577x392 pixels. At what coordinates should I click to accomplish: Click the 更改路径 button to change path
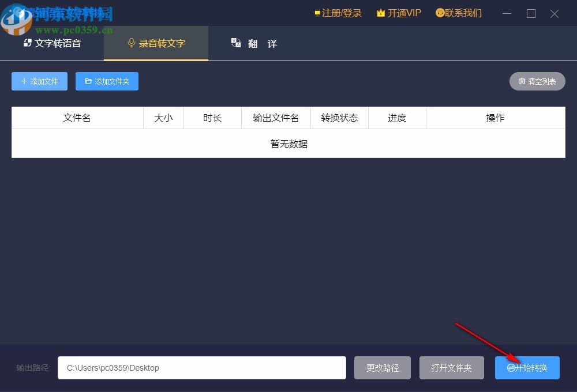[x=382, y=367]
